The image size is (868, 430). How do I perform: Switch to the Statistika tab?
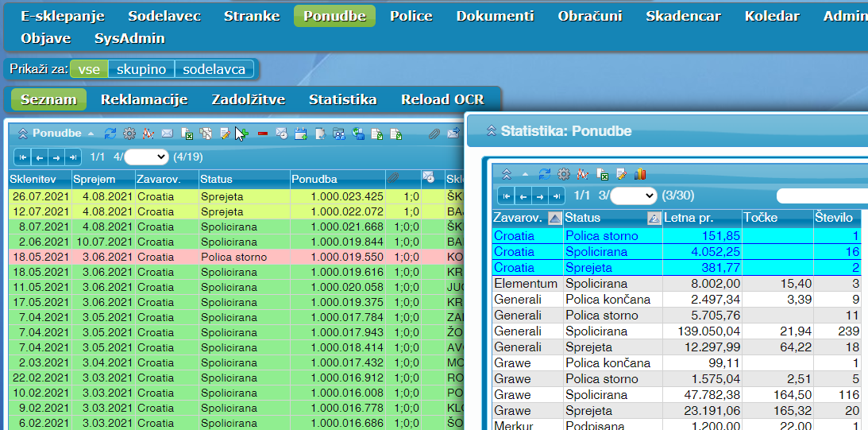point(342,99)
